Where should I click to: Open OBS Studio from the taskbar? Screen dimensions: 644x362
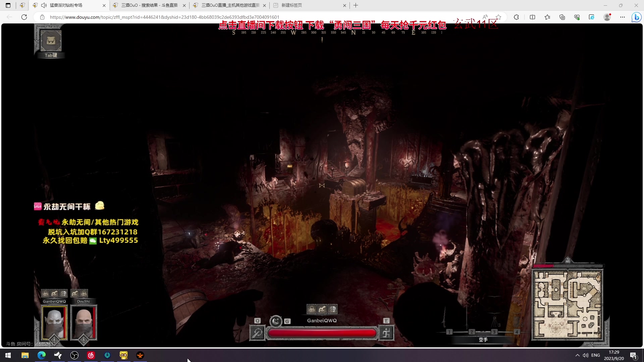pos(74,355)
